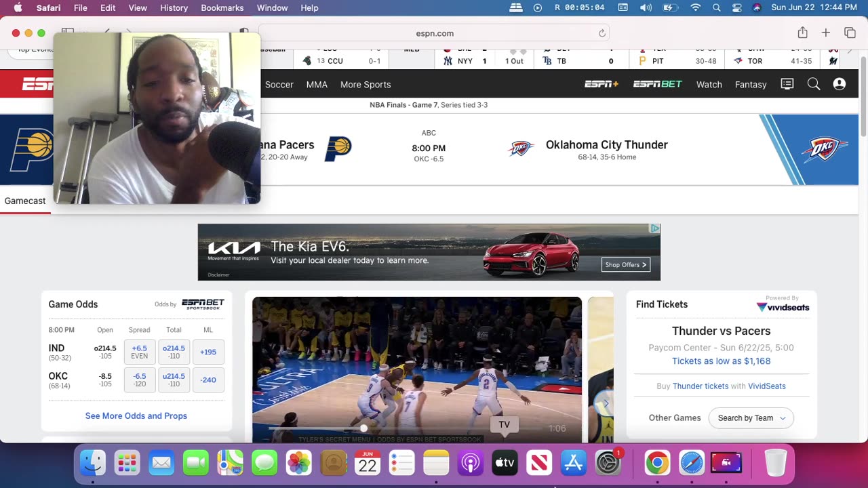Play the Thunder game highlight video
The image size is (868, 488).
tap(417, 369)
